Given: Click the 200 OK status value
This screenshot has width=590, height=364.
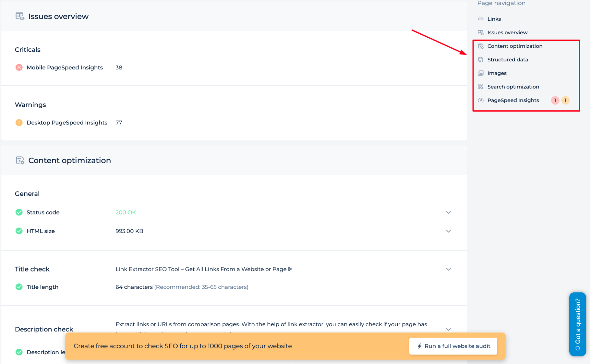Looking at the screenshot, I should (126, 212).
